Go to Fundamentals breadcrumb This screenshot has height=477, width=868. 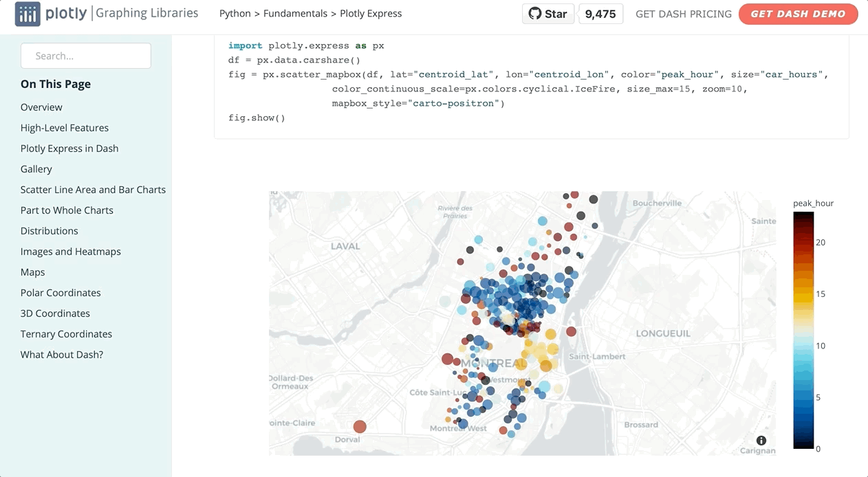(294, 14)
